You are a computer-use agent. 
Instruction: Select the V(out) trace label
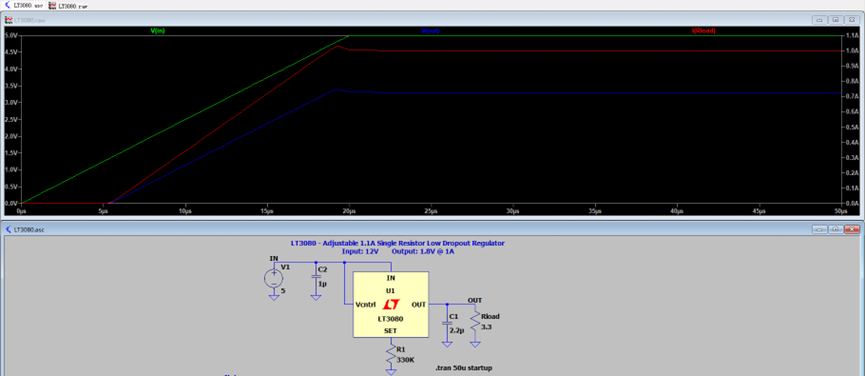pyautogui.click(x=430, y=31)
